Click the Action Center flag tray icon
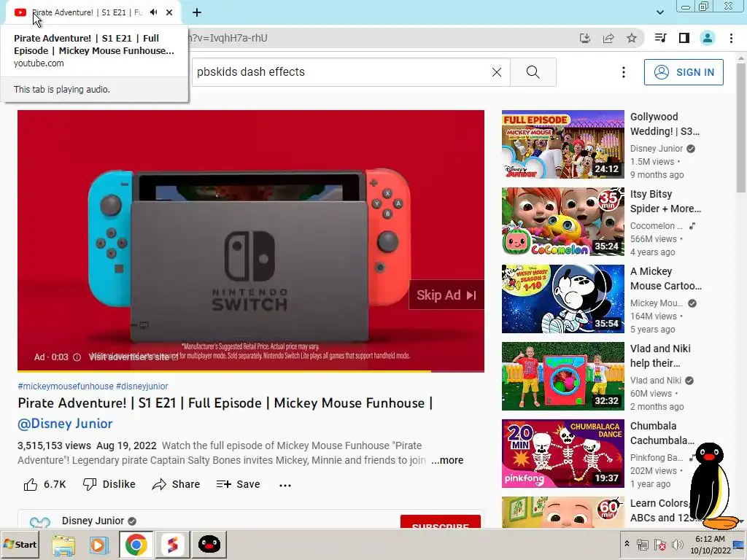Screen dimensions: 747x560 [x=659, y=544]
